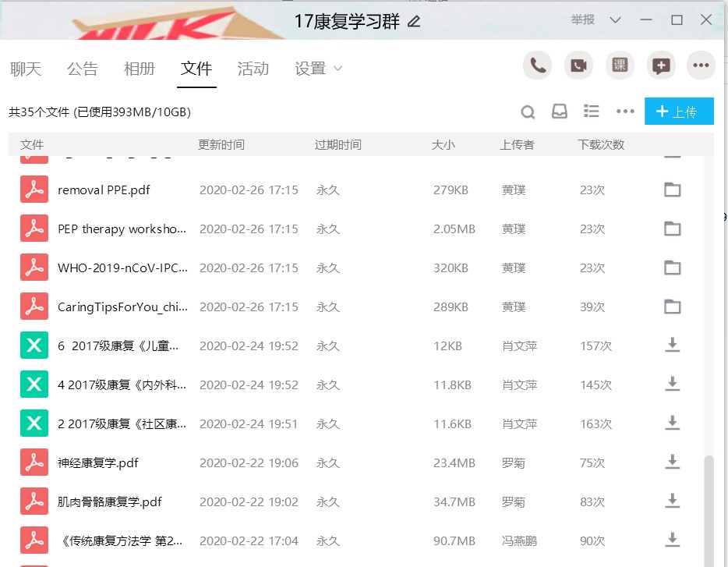Viewport: 728px width, 567px height.
Task: Open folder for removal PPE.pdf
Action: coord(672,190)
